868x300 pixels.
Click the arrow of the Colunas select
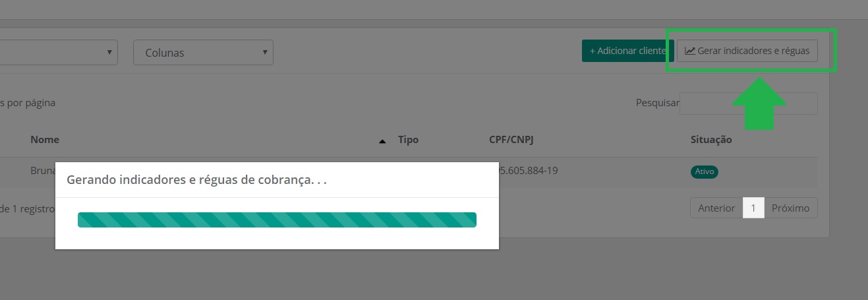pyautogui.click(x=264, y=52)
